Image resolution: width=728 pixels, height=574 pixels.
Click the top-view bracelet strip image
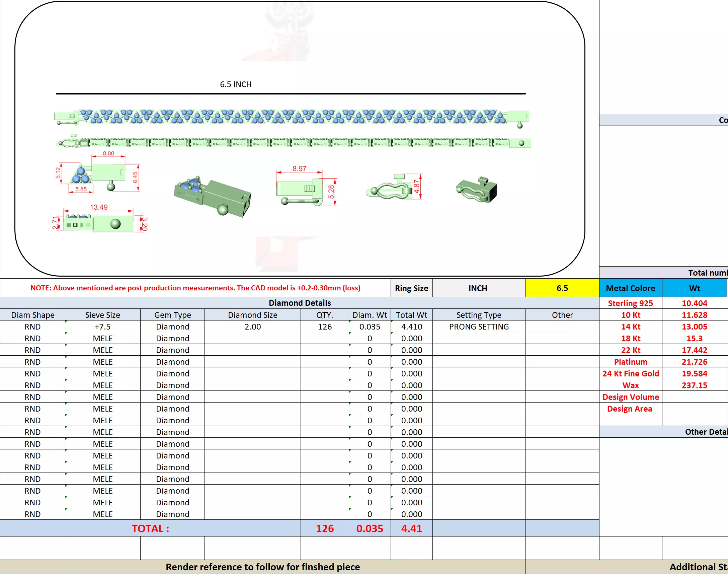pos(292,117)
